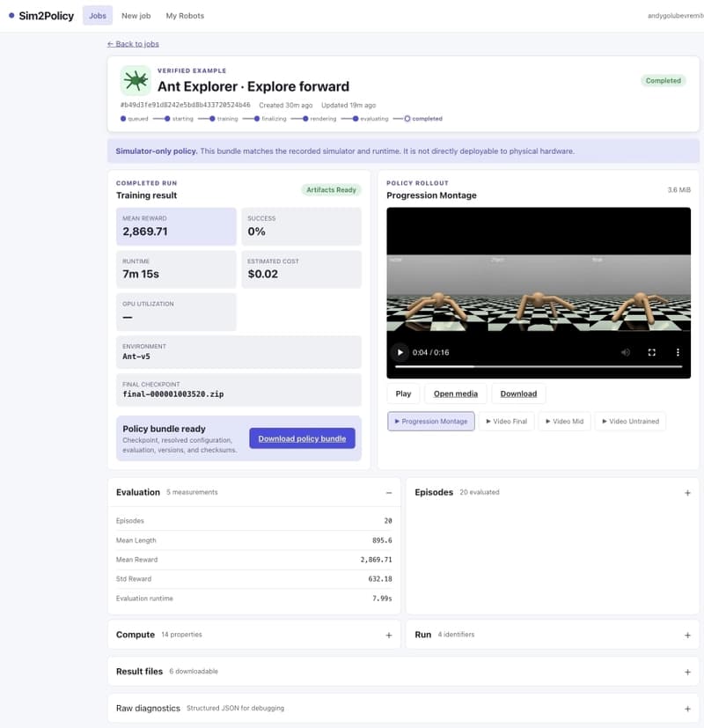Open the Jobs tab
This screenshot has width=704, height=728.
tap(98, 16)
